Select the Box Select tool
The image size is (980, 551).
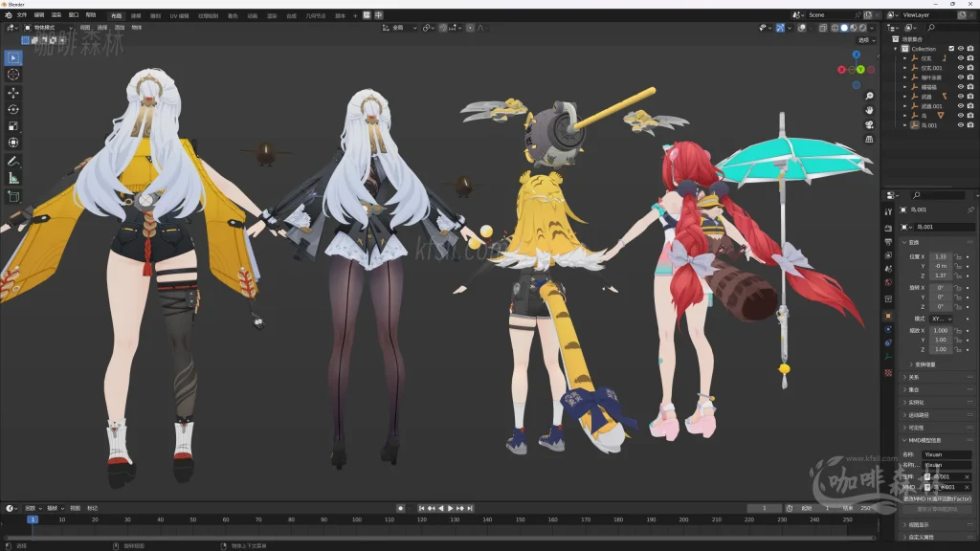click(x=13, y=57)
